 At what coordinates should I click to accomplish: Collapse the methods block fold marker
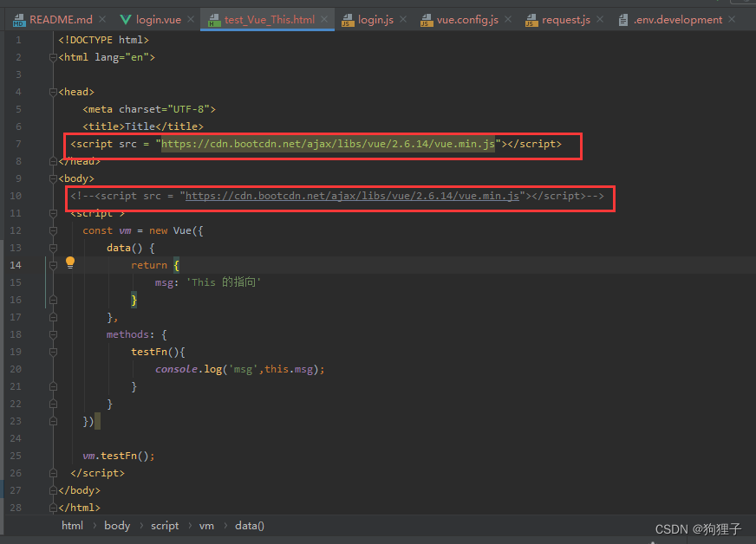click(x=53, y=334)
